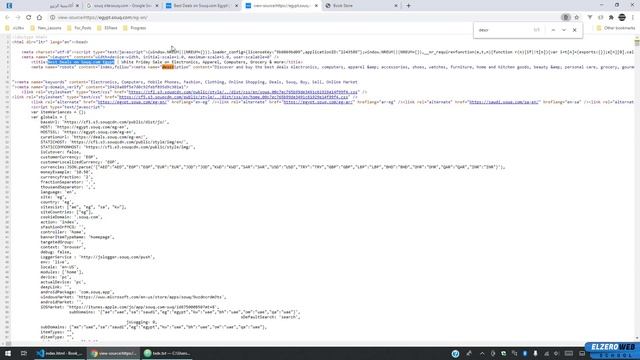
Task: Click the androidPackage 'com.souq.app' line
Action: pyautogui.click(x=78, y=292)
